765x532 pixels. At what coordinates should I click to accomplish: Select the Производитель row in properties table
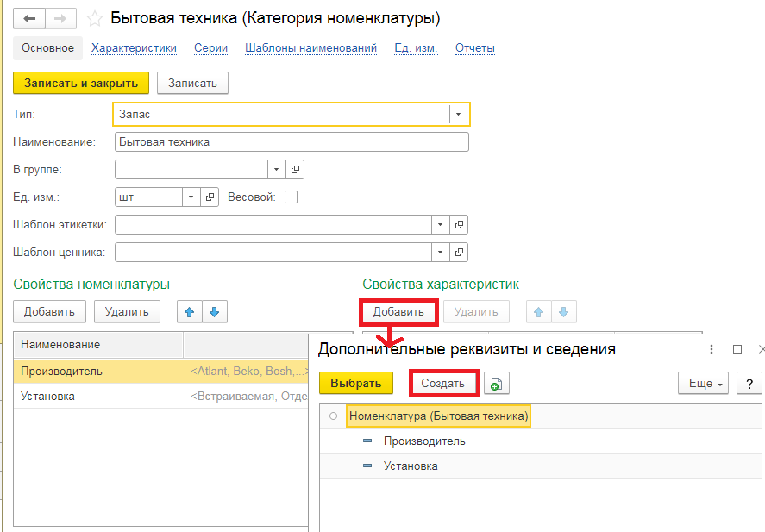coord(161,372)
